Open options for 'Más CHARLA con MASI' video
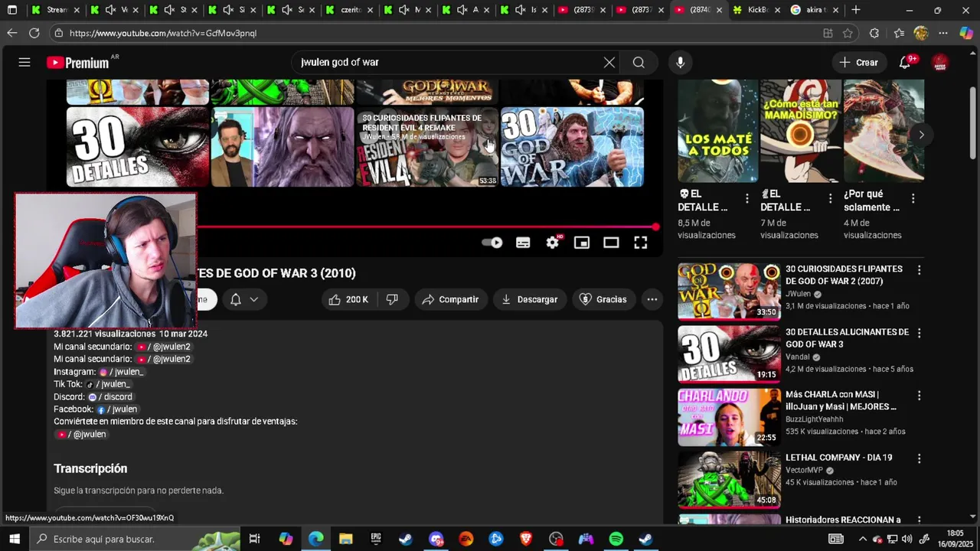The height and width of the screenshot is (551, 980). click(x=920, y=396)
